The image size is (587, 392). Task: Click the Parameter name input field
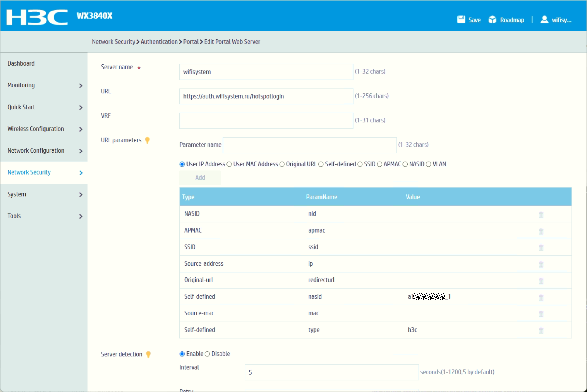pyautogui.click(x=309, y=145)
